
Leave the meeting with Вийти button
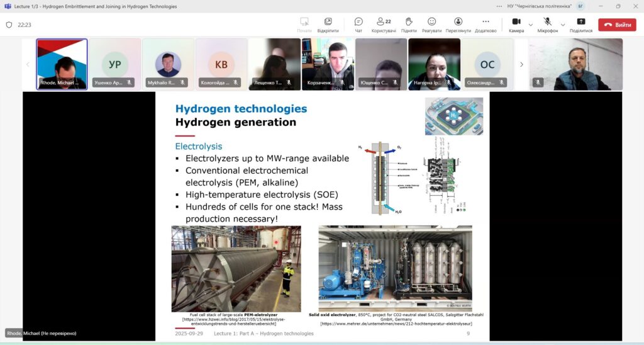pos(617,25)
